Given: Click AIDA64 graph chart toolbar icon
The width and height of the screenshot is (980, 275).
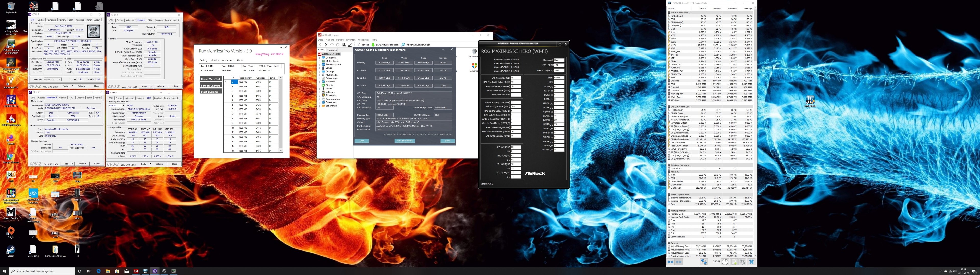Looking at the screenshot, I should pyautogui.click(x=350, y=45).
